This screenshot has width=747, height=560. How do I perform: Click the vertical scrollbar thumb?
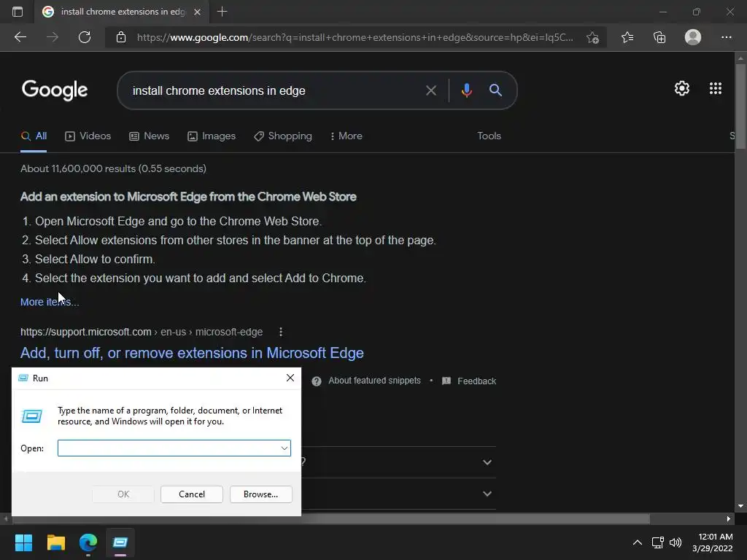740,107
